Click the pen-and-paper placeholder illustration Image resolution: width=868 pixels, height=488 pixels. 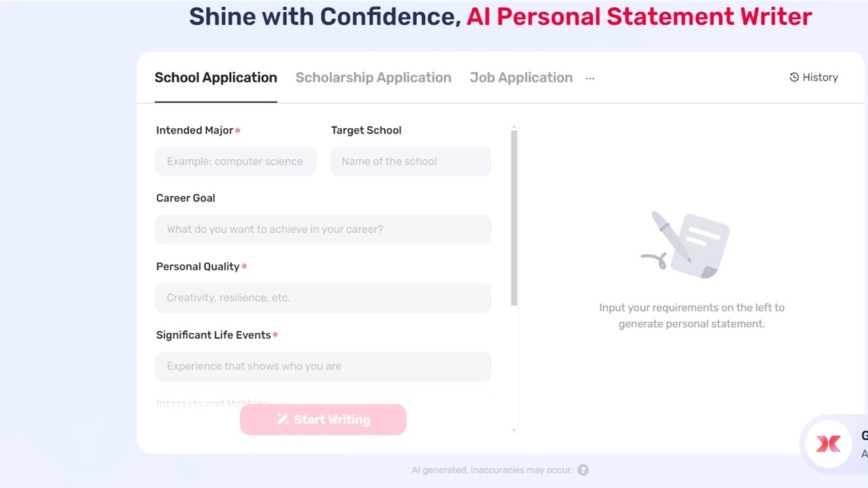tap(685, 244)
